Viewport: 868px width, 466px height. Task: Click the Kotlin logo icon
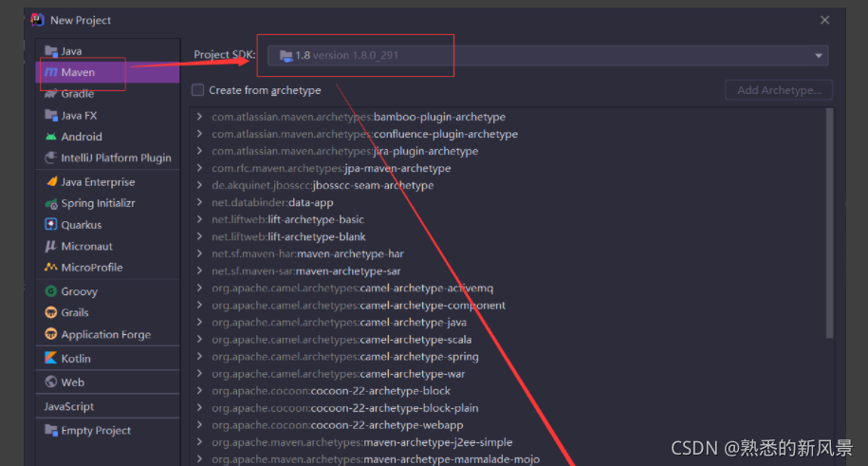51,358
